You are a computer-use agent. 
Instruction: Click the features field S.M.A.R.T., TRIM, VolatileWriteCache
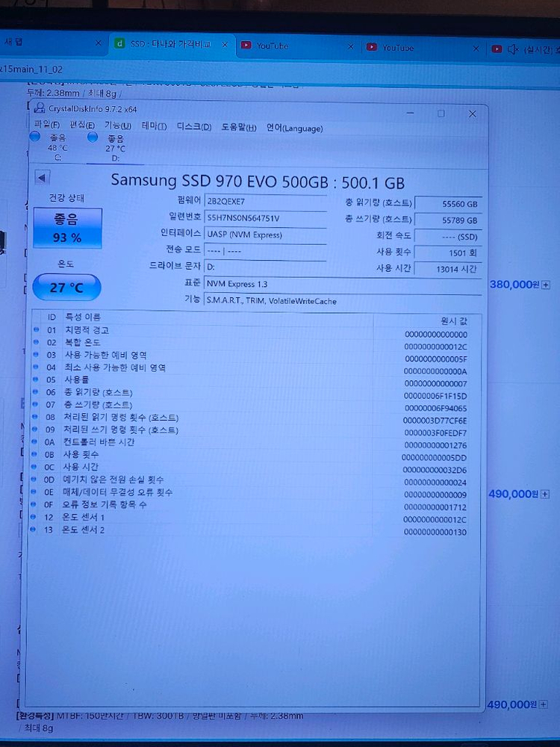[343, 301]
